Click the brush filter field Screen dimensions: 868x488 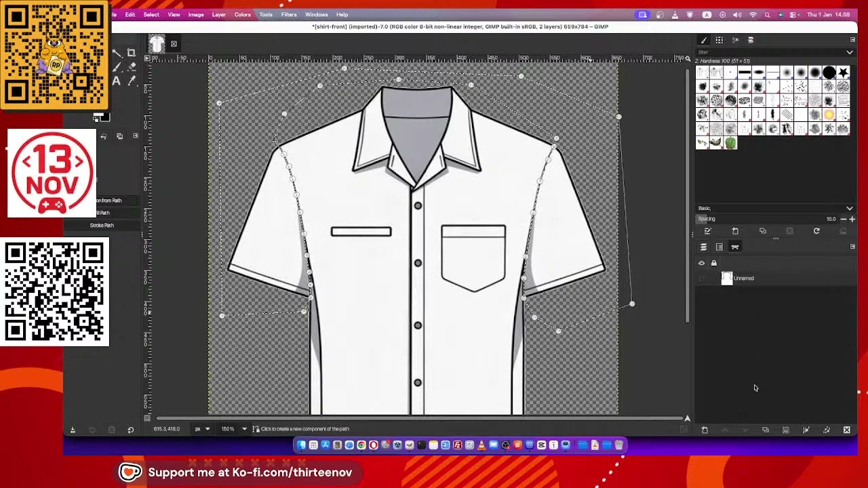[x=770, y=52]
